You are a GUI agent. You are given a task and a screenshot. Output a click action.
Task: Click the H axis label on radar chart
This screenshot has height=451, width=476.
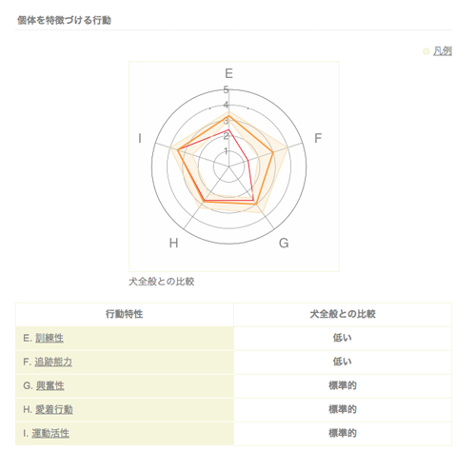[173, 244]
